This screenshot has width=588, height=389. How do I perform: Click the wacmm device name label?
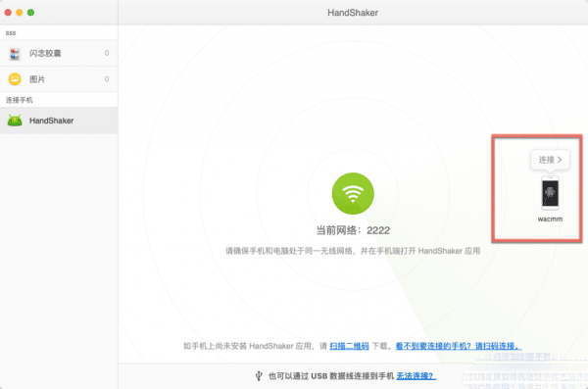(x=550, y=219)
